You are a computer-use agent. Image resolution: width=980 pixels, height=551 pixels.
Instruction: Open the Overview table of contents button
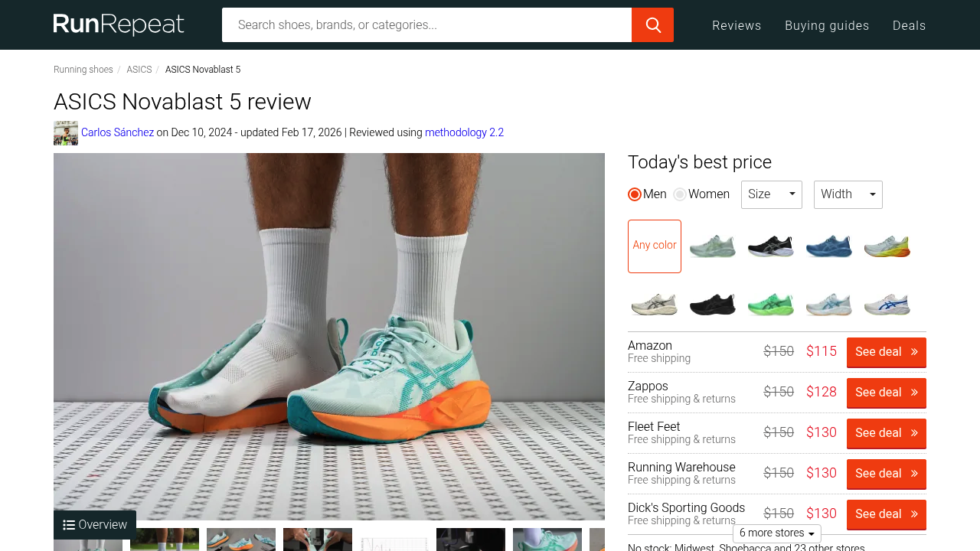[x=95, y=525]
